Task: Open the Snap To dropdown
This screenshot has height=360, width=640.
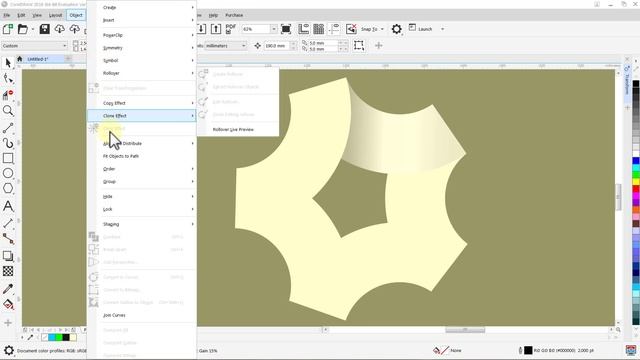Action: pyautogui.click(x=372, y=29)
